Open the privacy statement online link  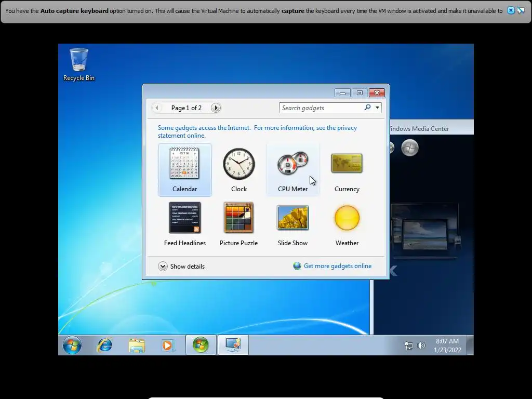(257, 131)
